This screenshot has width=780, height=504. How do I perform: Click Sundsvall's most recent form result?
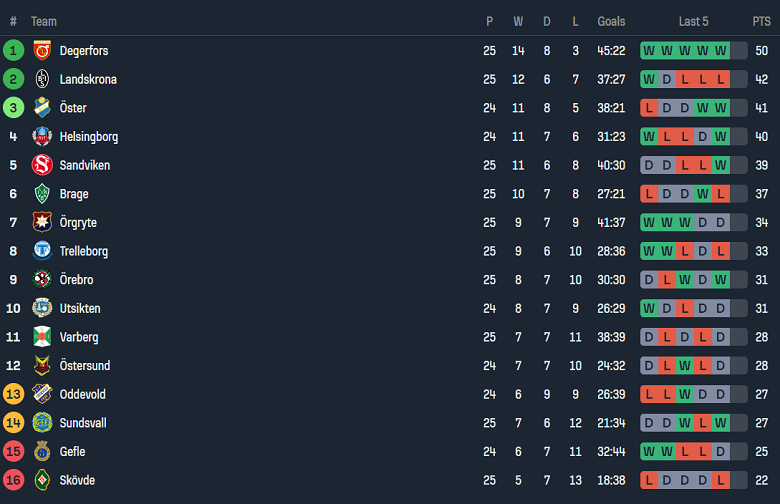(x=721, y=423)
